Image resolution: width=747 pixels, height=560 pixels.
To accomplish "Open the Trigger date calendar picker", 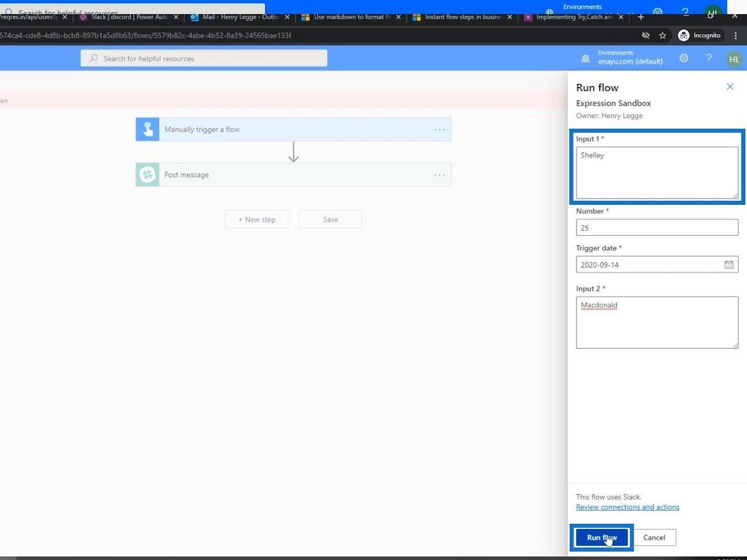I will point(729,264).
